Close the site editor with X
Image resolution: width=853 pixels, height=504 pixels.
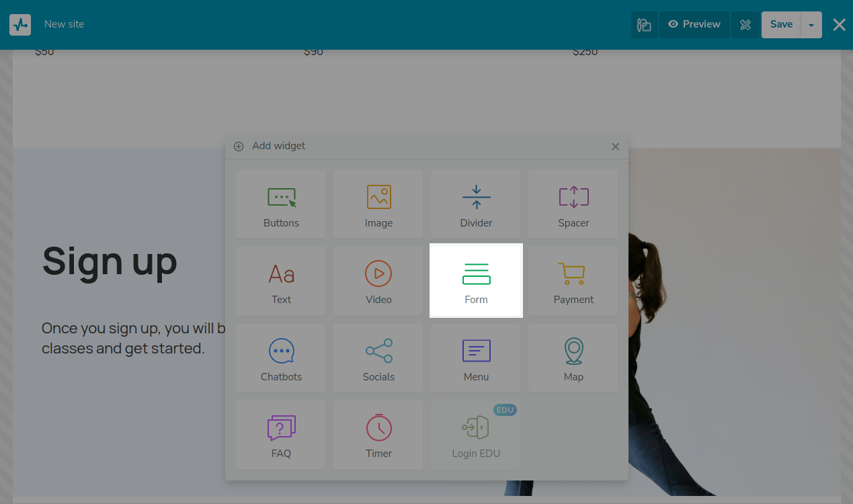coord(839,25)
